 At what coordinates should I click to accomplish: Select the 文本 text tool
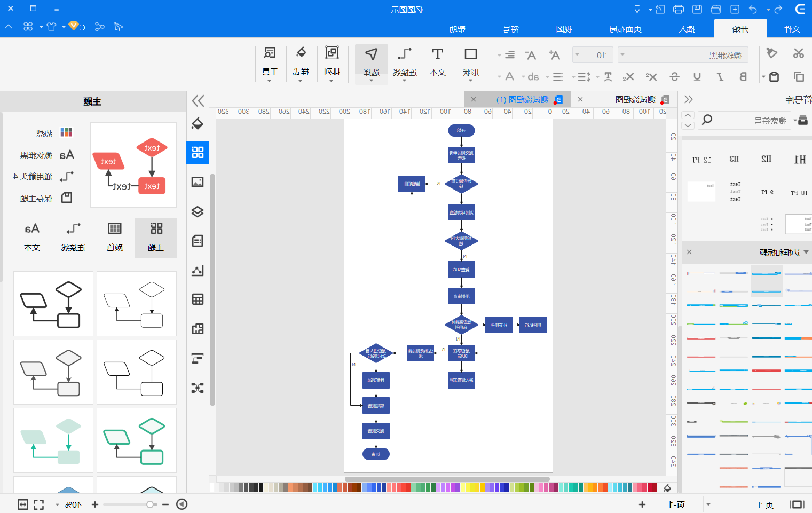click(437, 63)
